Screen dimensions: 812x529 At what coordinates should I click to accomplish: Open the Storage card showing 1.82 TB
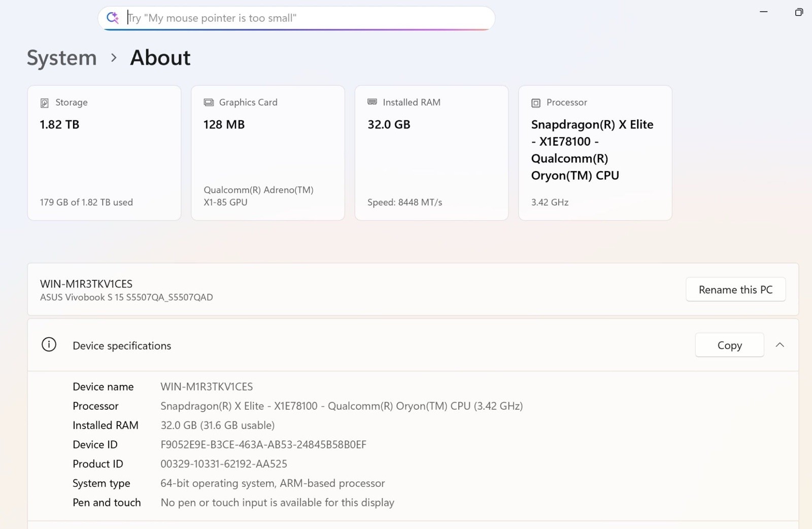click(x=104, y=153)
